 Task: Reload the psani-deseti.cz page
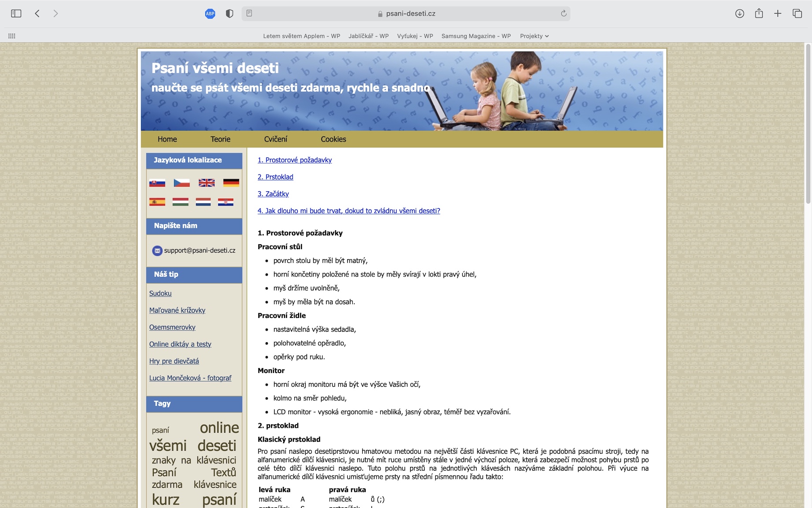click(564, 14)
